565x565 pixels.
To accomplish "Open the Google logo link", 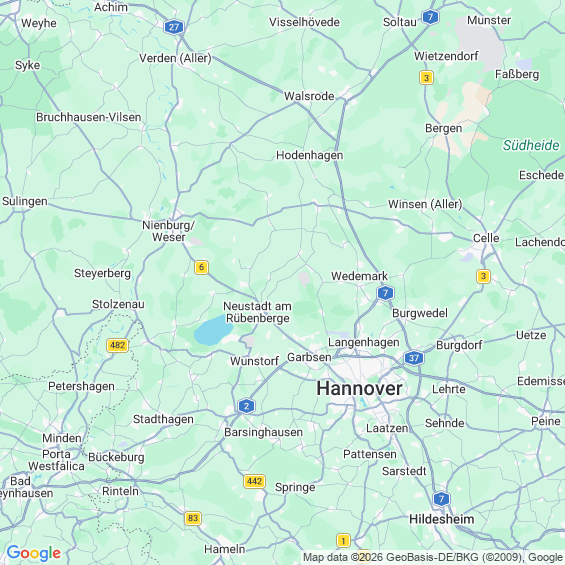I will point(34,553).
